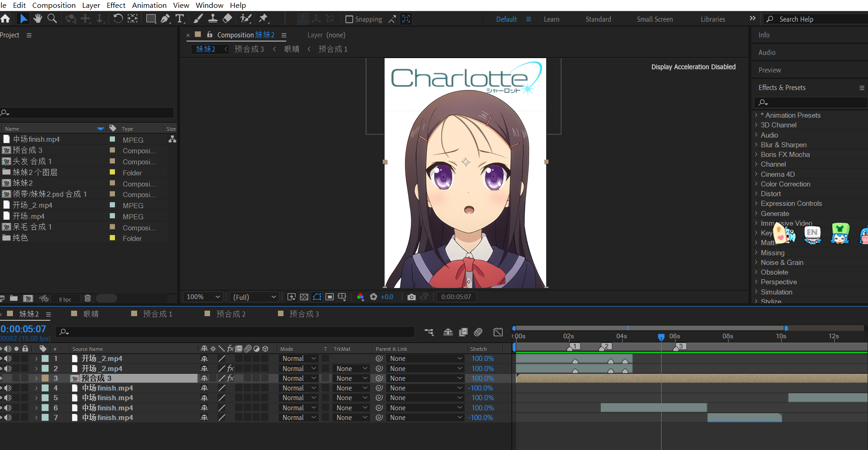Open the (Full) resolution dropdown
Screen dimensions: 868x450
254,297
